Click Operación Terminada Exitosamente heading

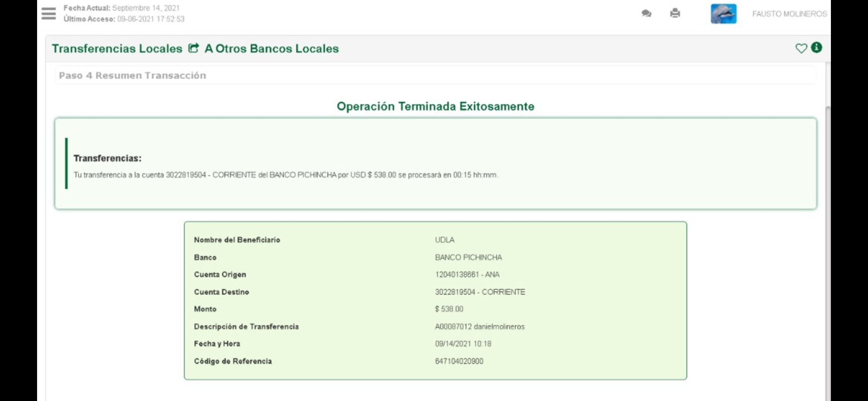click(435, 106)
